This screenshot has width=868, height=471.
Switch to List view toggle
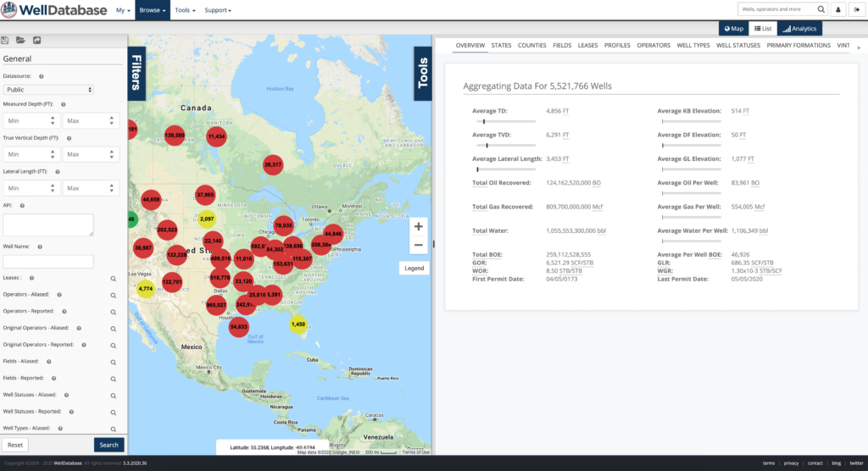point(762,28)
